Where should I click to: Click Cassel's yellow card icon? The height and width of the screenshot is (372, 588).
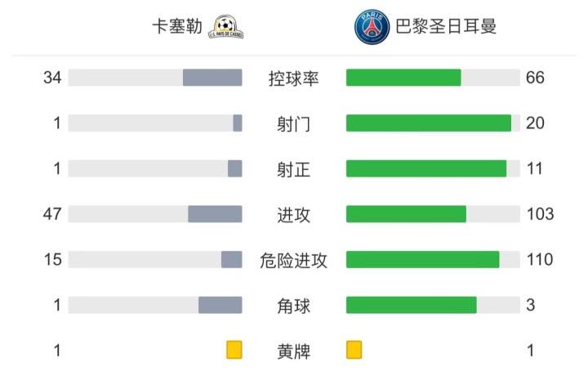click(234, 351)
